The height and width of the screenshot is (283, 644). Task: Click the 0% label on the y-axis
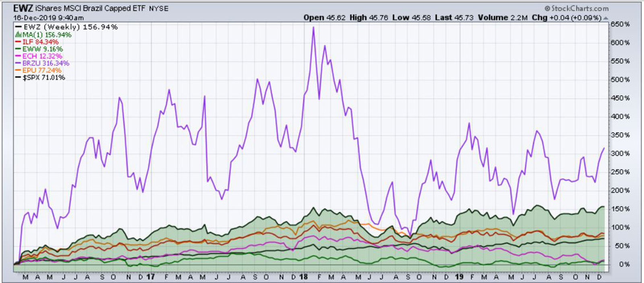tap(624, 265)
